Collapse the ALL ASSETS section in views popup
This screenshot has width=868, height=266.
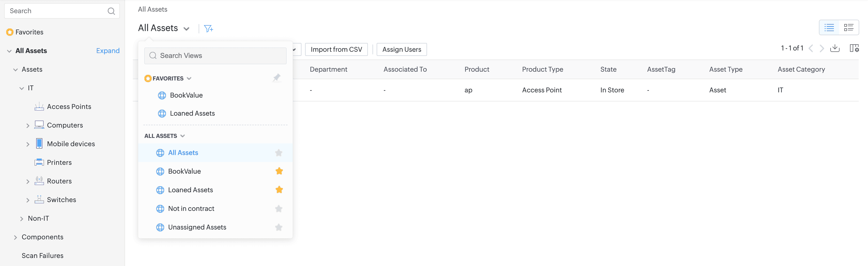tap(183, 136)
